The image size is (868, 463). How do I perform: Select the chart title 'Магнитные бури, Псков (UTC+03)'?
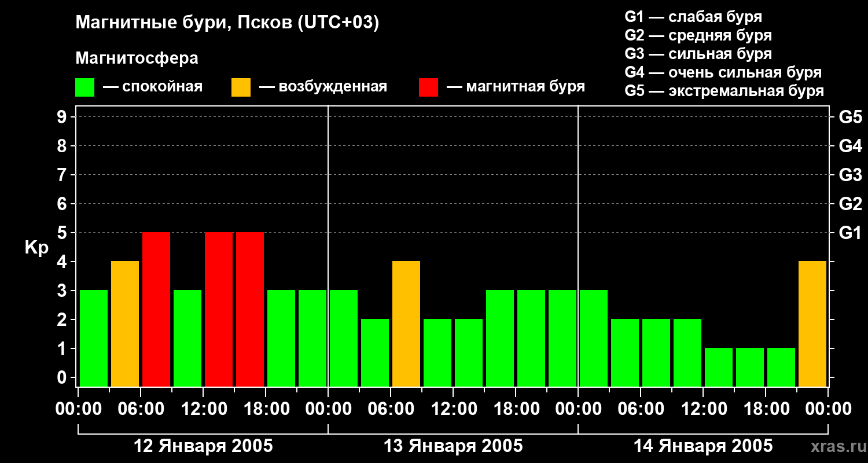[x=227, y=24]
